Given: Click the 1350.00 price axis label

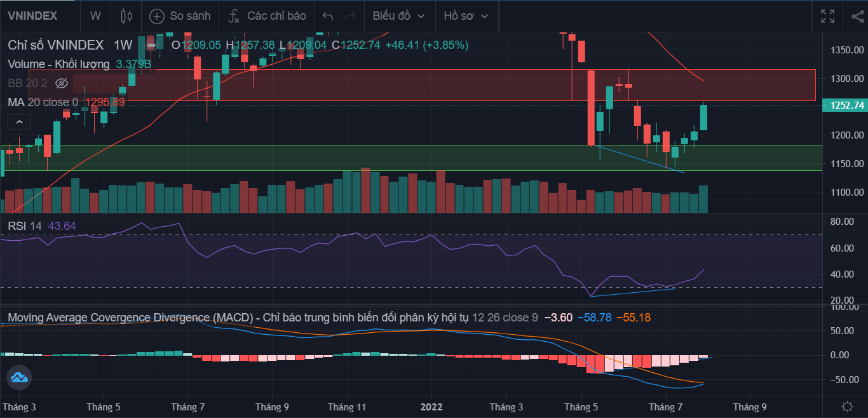Looking at the screenshot, I should pyautogui.click(x=847, y=50).
